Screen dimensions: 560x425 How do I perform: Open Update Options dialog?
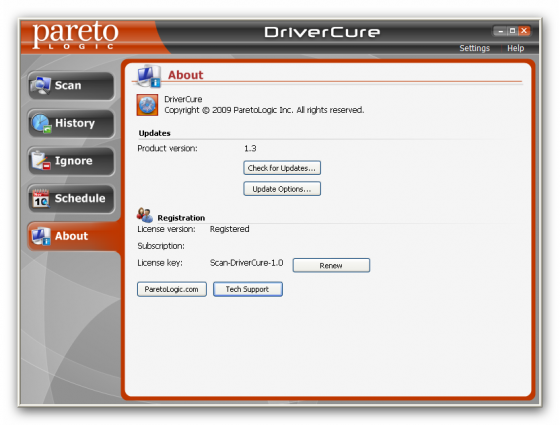(x=282, y=189)
